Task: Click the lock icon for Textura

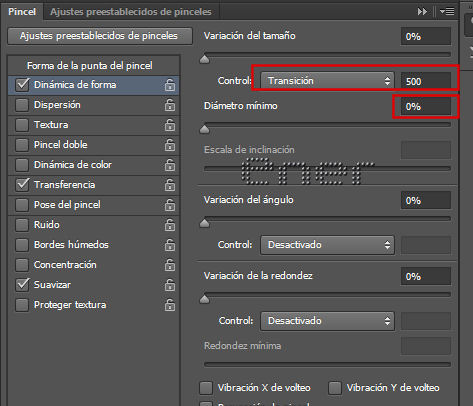Action: pyautogui.click(x=170, y=125)
